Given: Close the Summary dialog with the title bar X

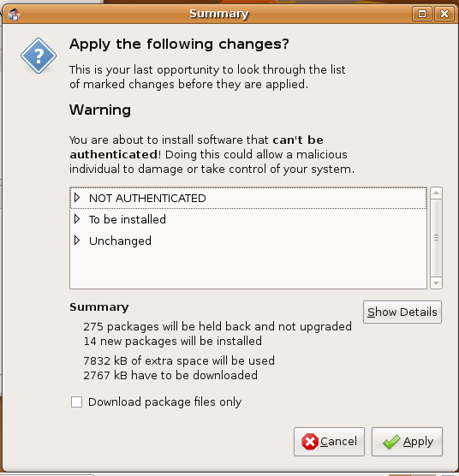Looking at the screenshot, I should (x=444, y=14).
